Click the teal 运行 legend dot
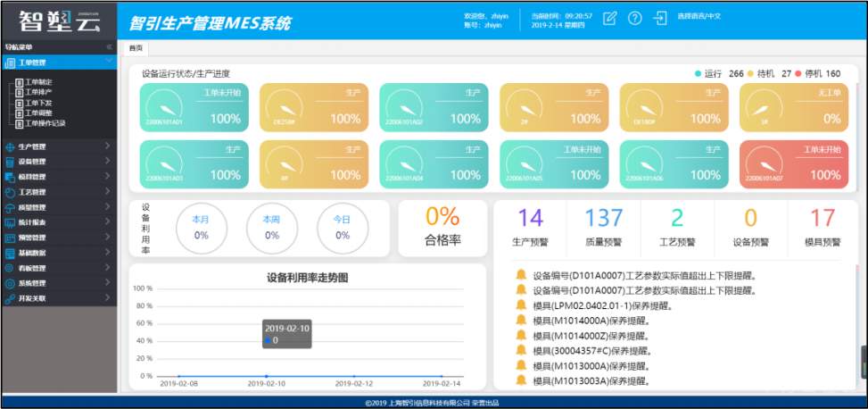This screenshot has width=868, height=409. 698,74
